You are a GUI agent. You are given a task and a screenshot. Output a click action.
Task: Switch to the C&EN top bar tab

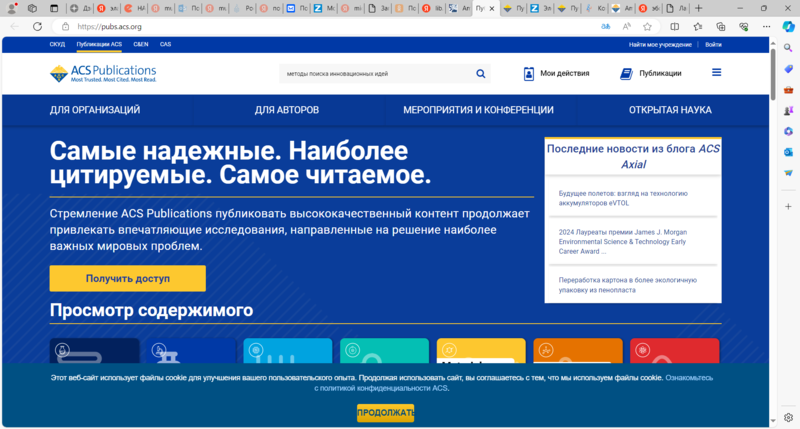pyautogui.click(x=141, y=45)
